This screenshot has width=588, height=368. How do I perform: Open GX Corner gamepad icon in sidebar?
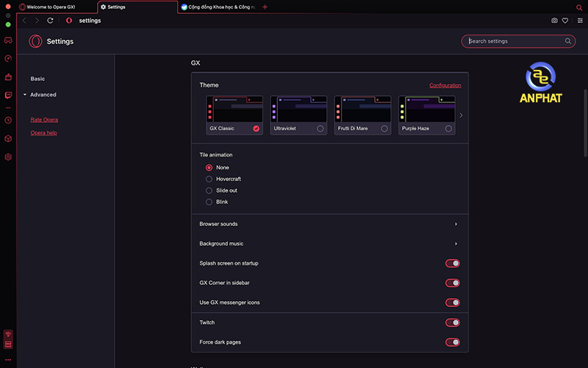[x=8, y=40]
